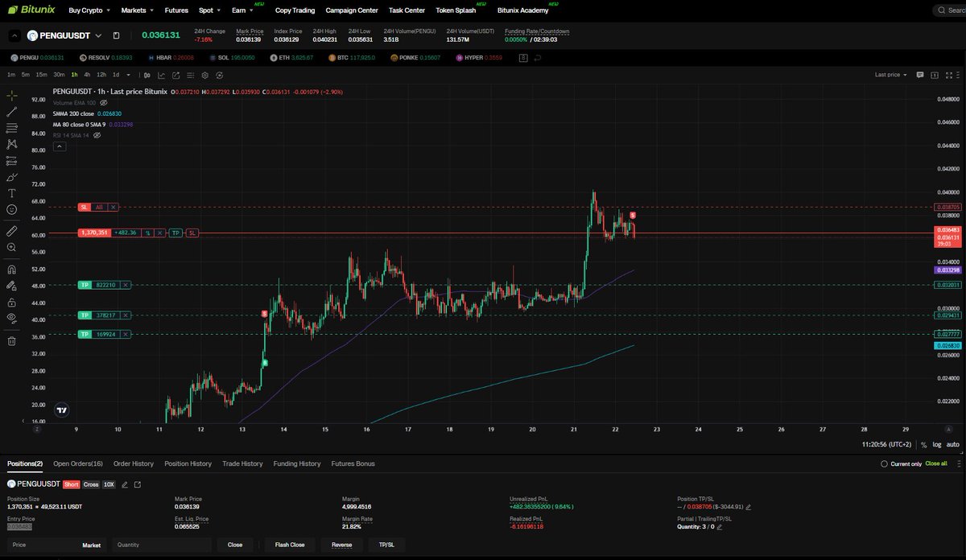
Task: Open chart settings gear icon
Action: pos(205,75)
